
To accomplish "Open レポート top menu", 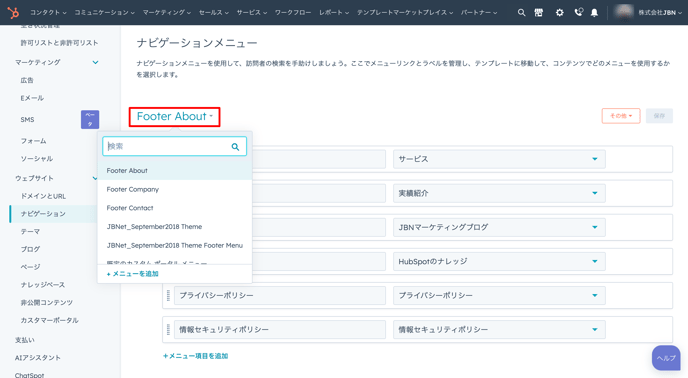I will pos(334,12).
